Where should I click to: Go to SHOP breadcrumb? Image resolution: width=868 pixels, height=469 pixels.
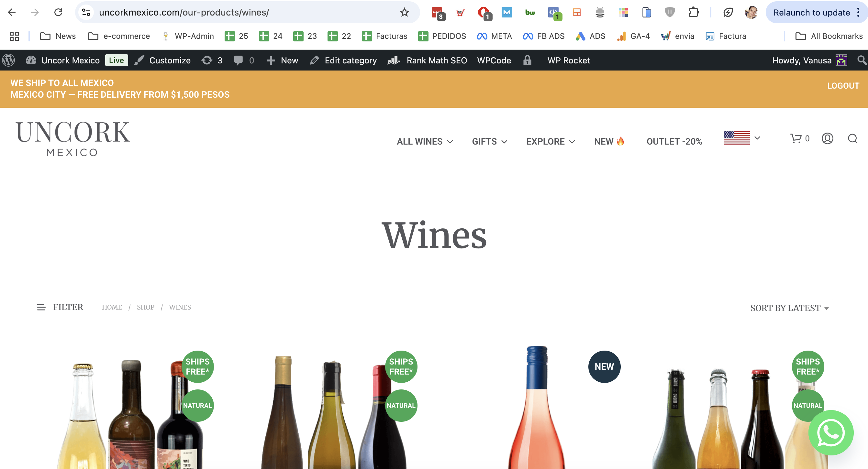point(146,307)
